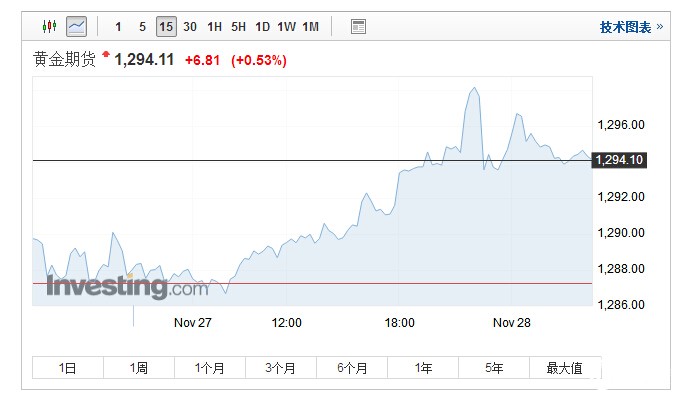Screen dimensions: 682x402
Task: Choose the 30 minute interval
Action: coord(190,27)
